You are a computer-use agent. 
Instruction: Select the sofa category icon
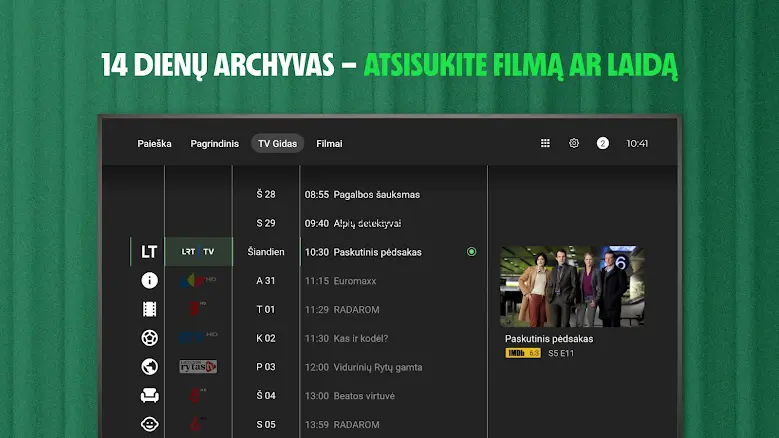pyautogui.click(x=150, y=395)
